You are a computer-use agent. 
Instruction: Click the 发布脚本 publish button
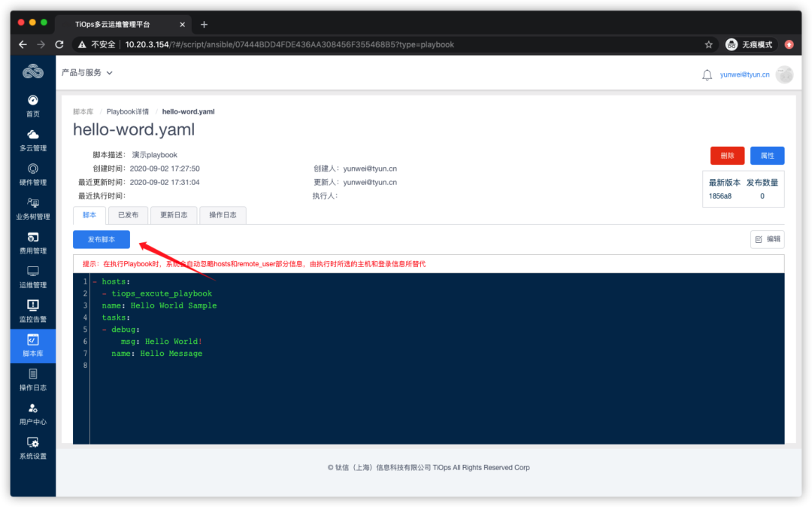pyautogui.click(x=101, y=239)
